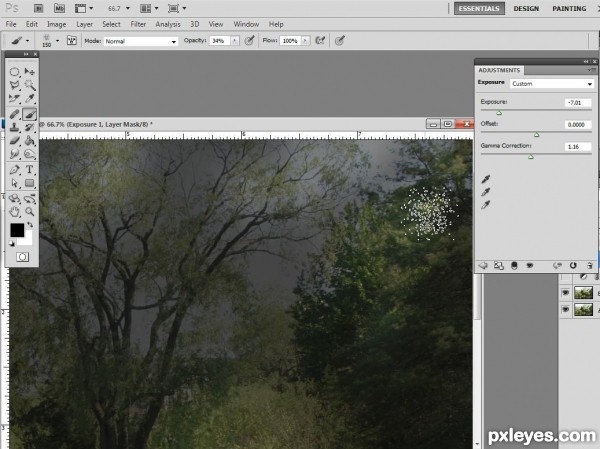Image resolution: width=600 pixels, height=449 pixels.
Task: Select the Hand tool
Action: 15,211
